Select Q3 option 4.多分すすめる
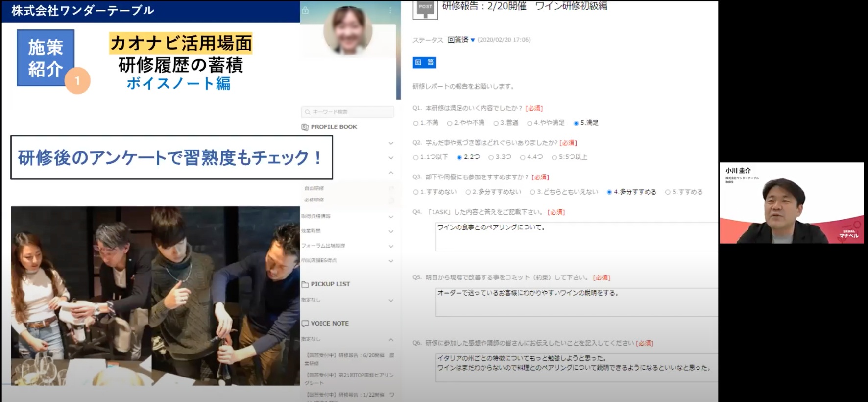 [x=609, y=192]
